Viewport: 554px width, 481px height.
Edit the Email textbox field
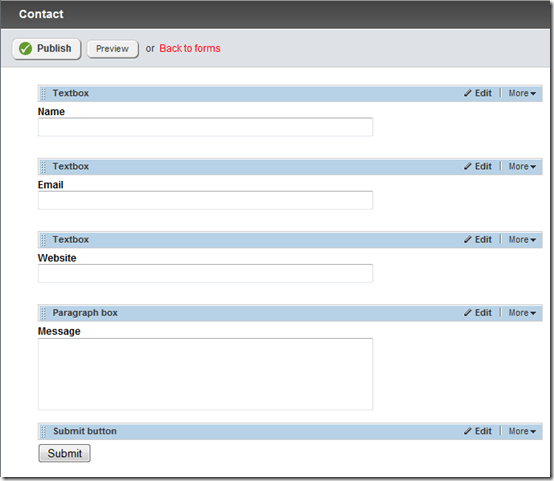point(478,166)
